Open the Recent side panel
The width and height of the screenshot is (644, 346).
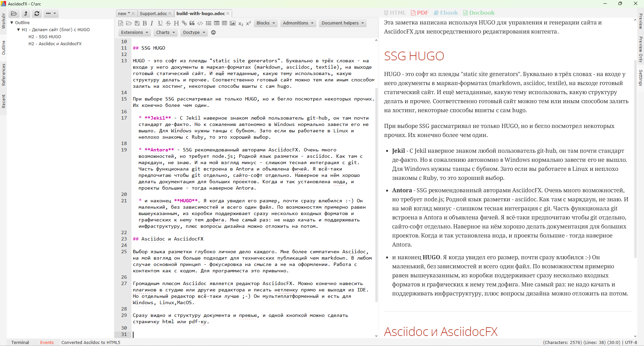pos(3,101)
